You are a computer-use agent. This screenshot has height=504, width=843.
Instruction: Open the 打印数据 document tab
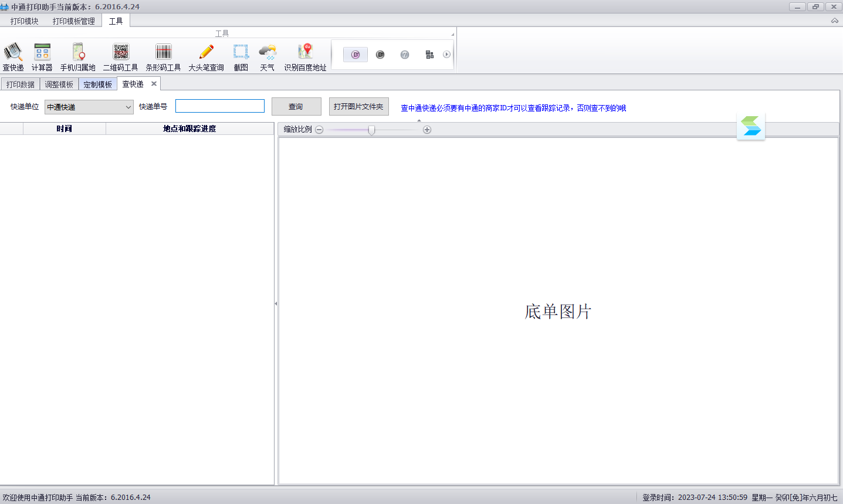[x=21, y=84]
